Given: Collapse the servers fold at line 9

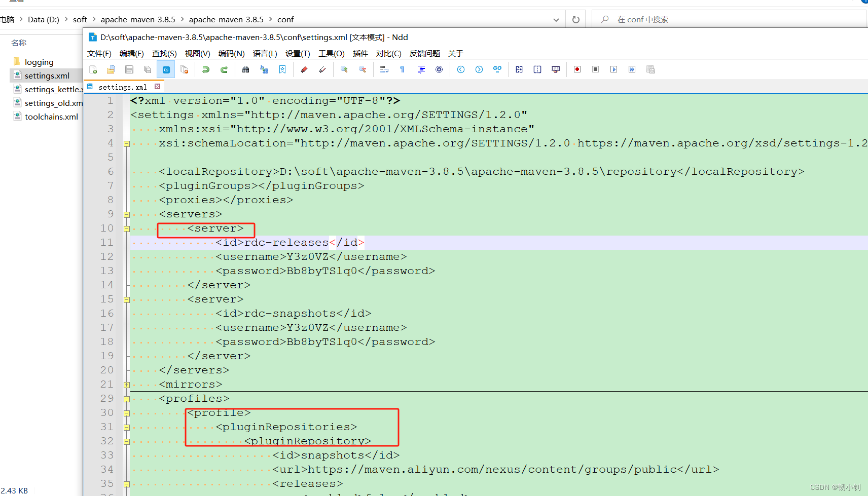Looking at the screenshot, I should 127,215.
